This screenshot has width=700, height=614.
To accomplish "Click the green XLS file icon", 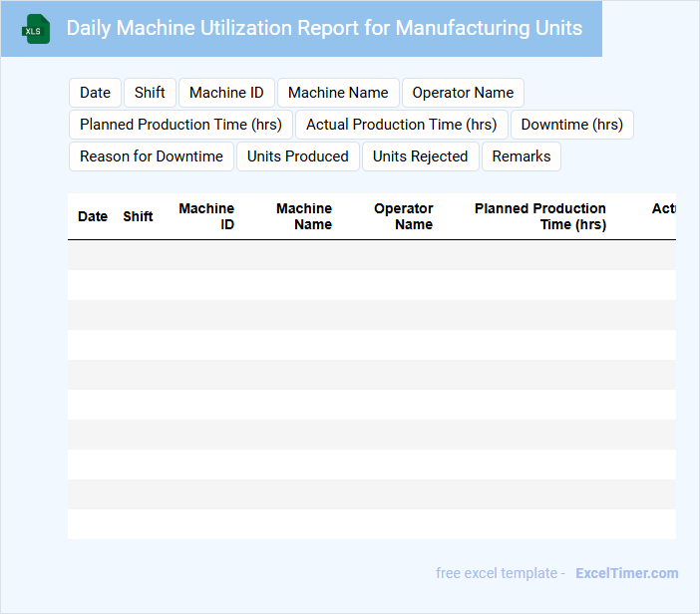I will coord(36,29).
